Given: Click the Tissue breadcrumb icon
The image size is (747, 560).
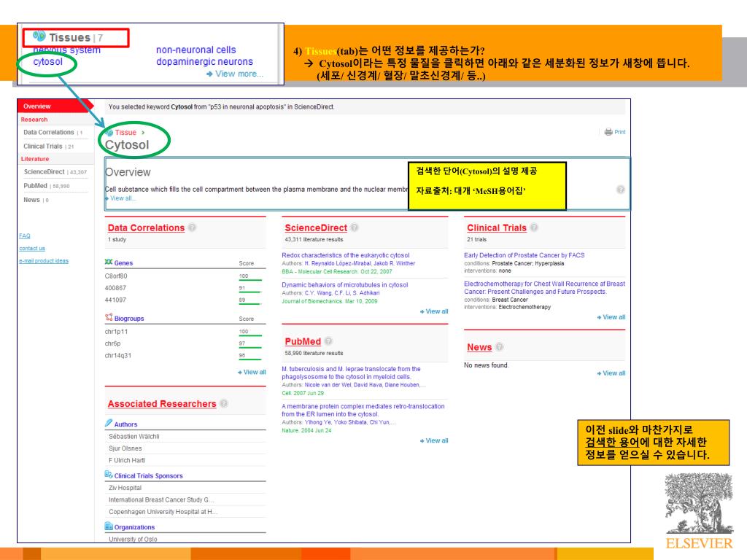Looking at the screenshot, I should coord(109,133).
